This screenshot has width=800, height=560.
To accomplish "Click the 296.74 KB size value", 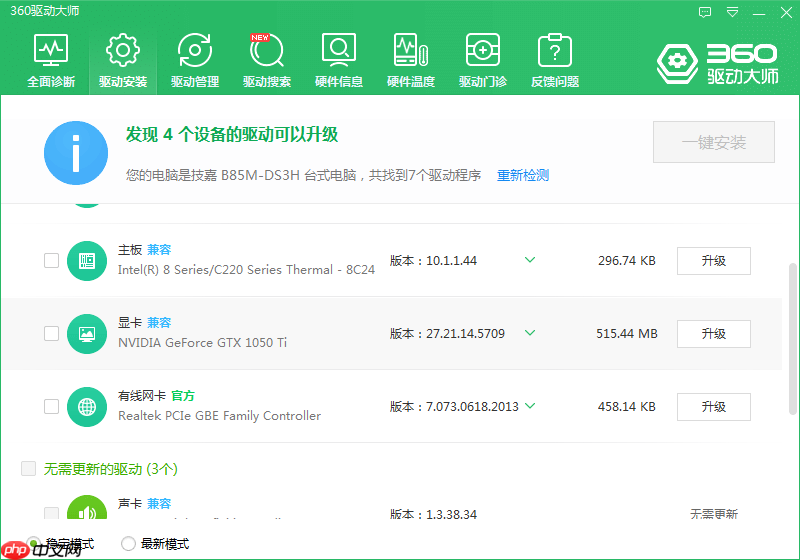I will [x=627, y=261].
